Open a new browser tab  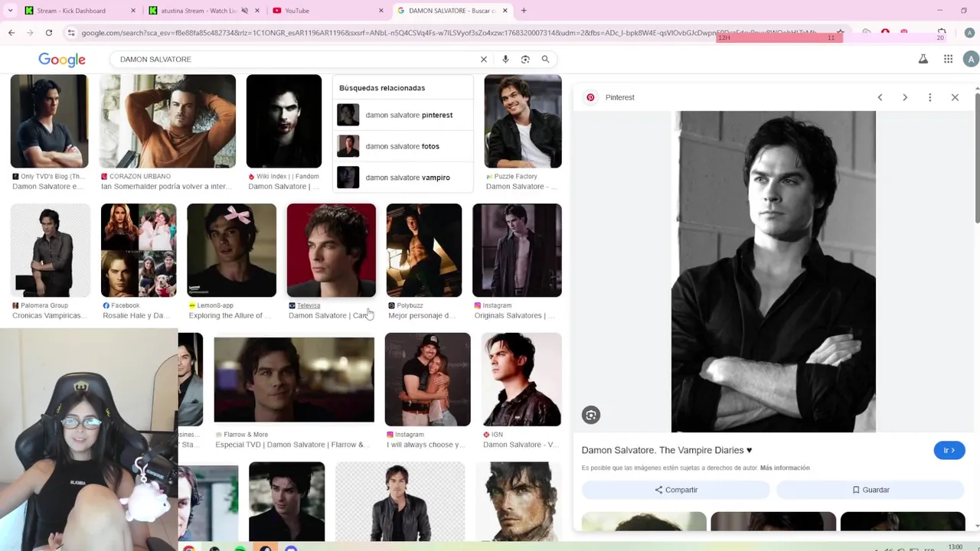point(524,11)
